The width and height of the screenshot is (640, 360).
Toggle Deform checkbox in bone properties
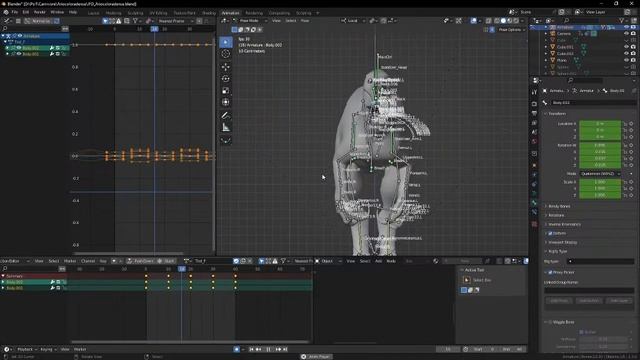point(550,233)
